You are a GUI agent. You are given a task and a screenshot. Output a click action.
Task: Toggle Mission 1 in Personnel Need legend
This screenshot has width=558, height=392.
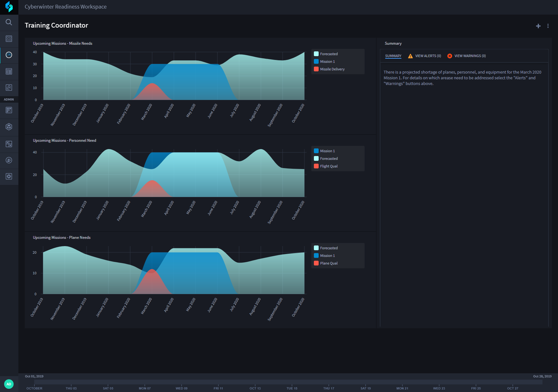click(x=324, y=151)
